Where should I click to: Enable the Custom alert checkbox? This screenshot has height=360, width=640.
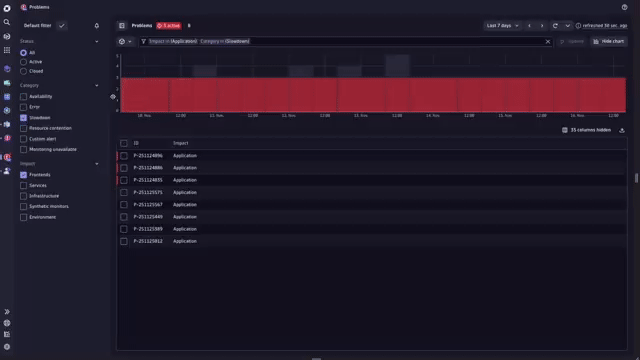pyautogui.click(x=23, y=139)
